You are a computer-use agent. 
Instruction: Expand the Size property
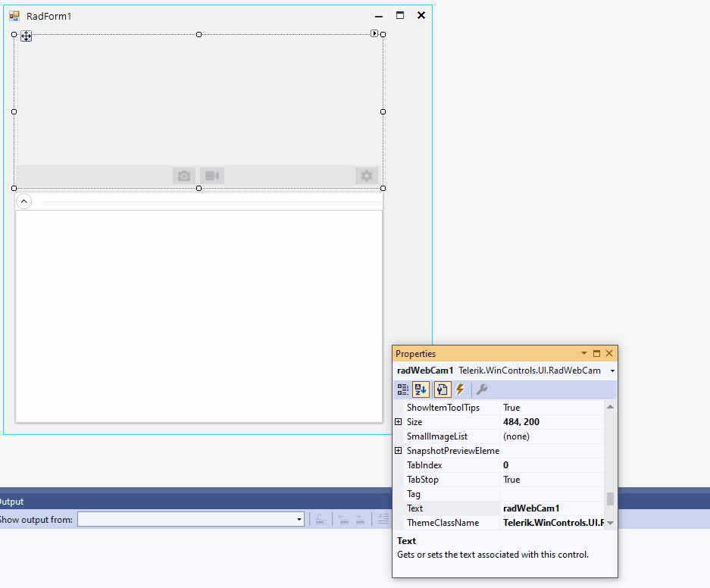click(x=398, y=422)
